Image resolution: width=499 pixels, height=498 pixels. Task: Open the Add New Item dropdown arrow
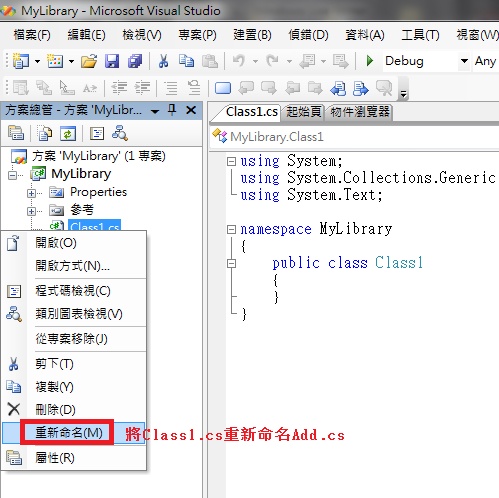(x=71, y=61)
